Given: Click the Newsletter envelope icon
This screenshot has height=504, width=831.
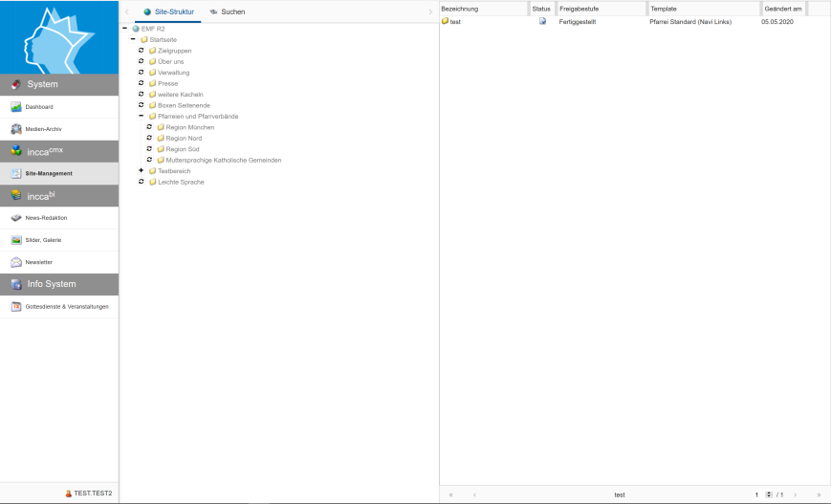Looking at the screenshot, I should tap(16, 262).
